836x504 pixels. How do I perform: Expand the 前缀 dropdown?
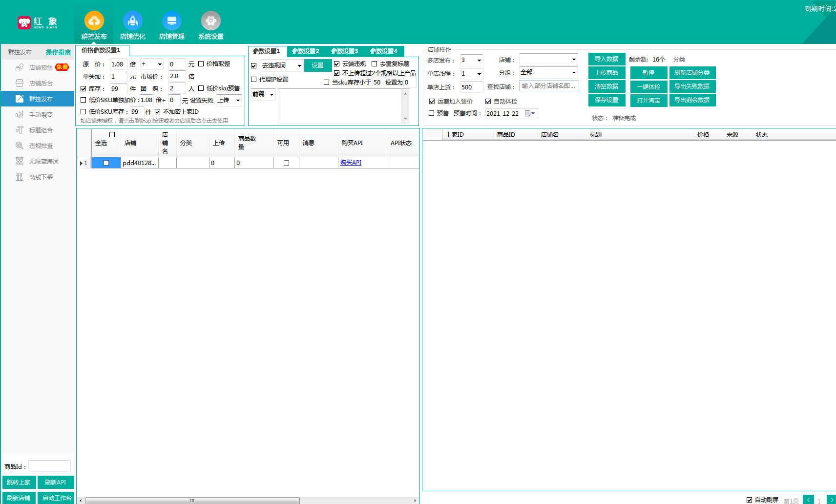click(x=272, y=94)
